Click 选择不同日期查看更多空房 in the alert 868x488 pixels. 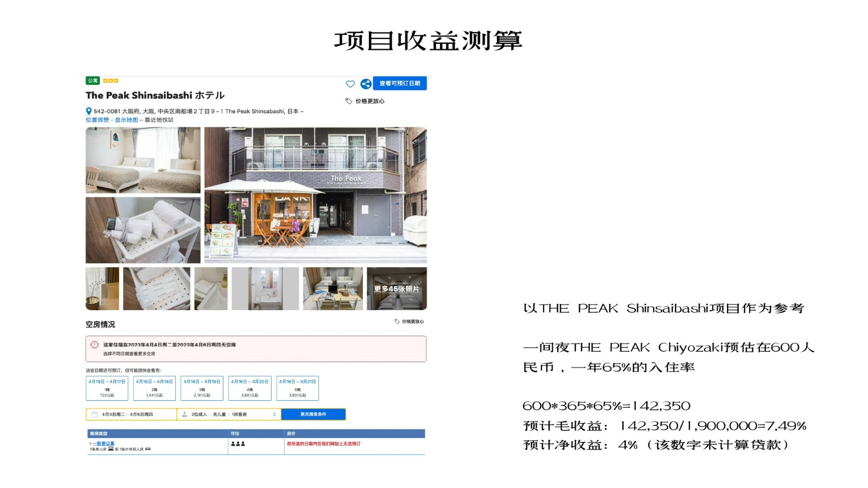pos(129,354)
